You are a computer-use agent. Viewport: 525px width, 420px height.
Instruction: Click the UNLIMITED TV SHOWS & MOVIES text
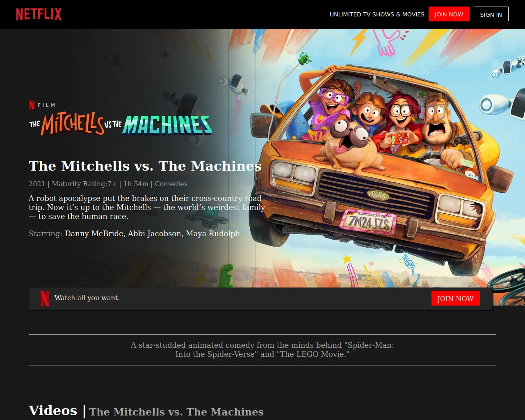pos(377,14)
